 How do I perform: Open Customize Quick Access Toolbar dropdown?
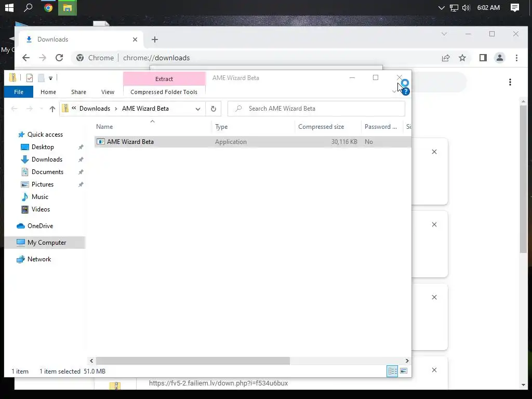[x=50, y=78]
